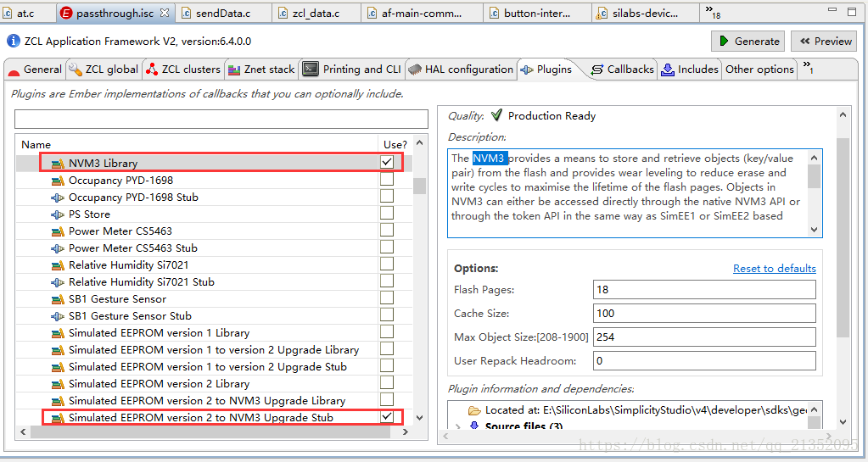Click the PS Store plugin icon
Viewport: 868px width, 462px height.
[58, 214]
